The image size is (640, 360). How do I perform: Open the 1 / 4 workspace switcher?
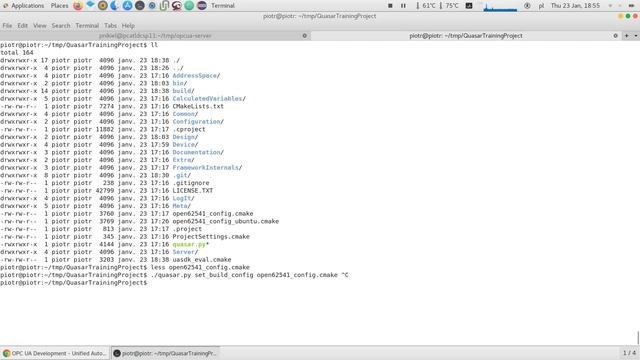629,353
